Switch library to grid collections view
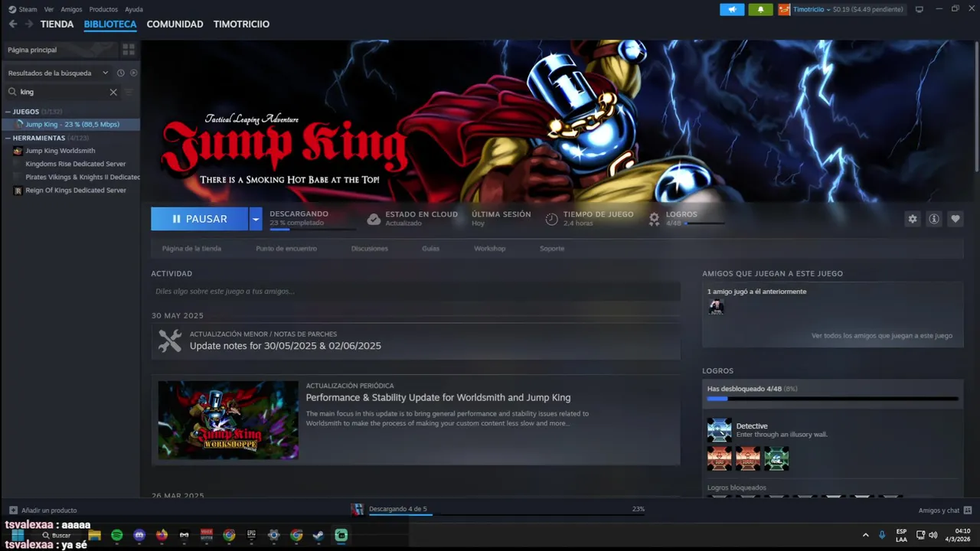Screen dimensions: 980x551 click(129, 50)
